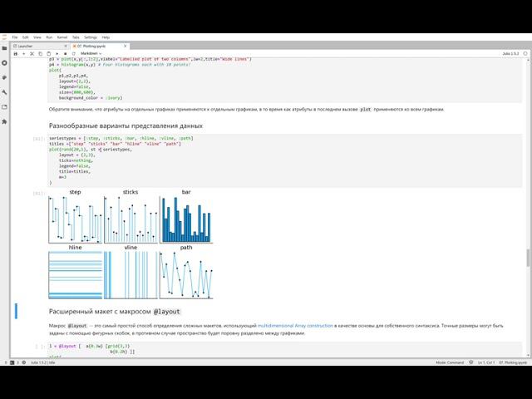
Task: Interrupt the kernel with the stop icon
Action: 65,53
